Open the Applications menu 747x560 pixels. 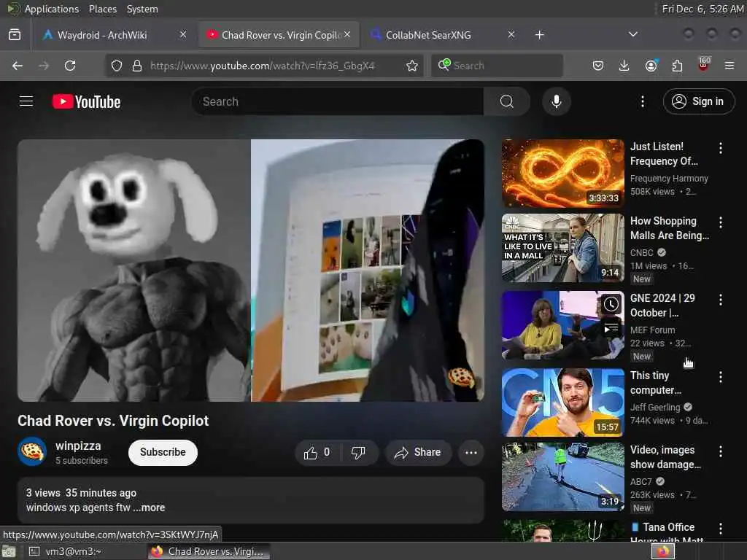[x=52, y=9]
